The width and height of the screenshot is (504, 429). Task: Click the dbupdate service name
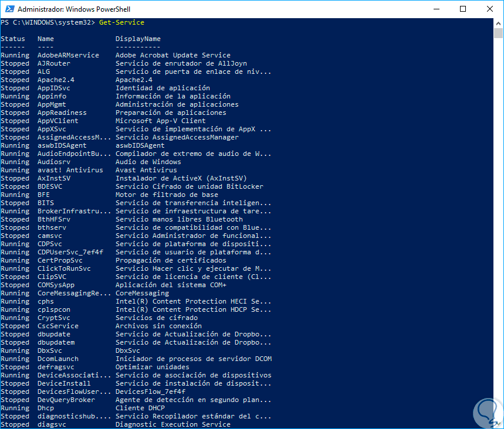point(53,334)
